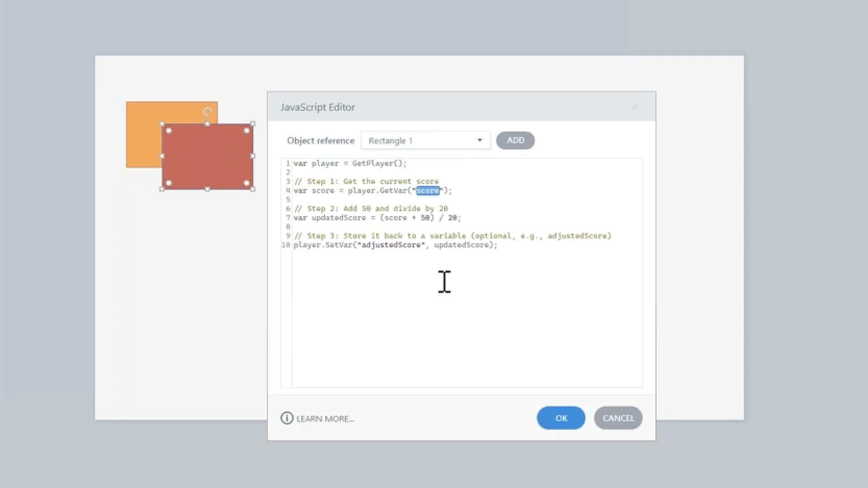Image resolution: width=868 pixels, height=488 pixels.
Task: Dismiss the editor with the CANCEL button
Action: click(x=618, y=418)
